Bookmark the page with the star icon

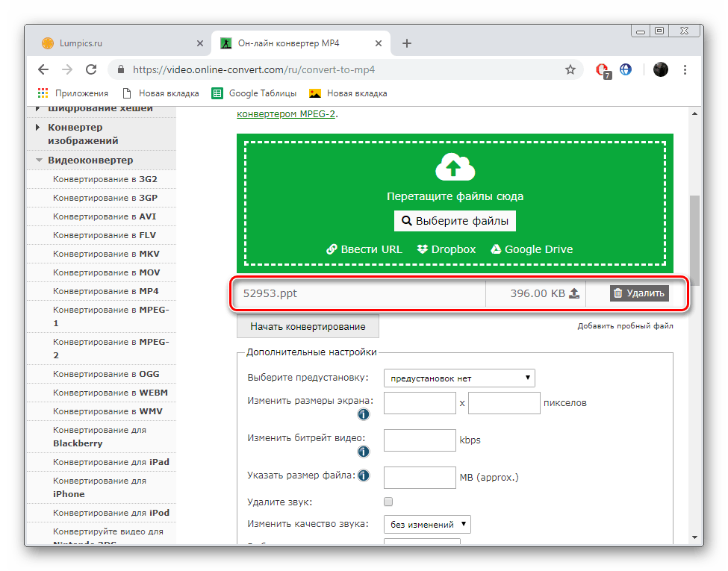click(570, 69)
